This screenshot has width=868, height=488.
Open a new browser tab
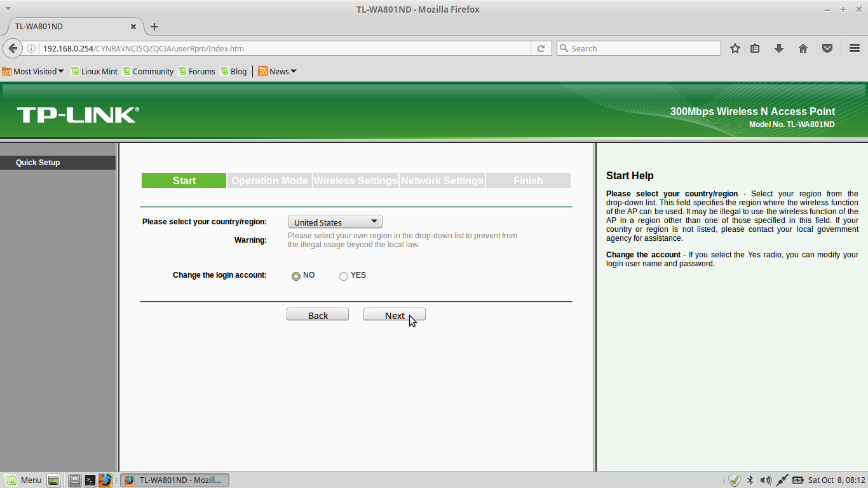pyautogui.click(x=154, y=27)
